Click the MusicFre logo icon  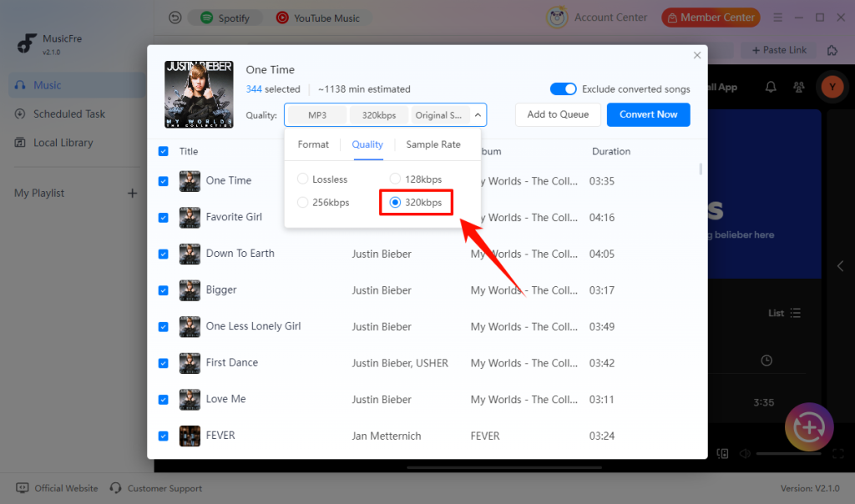click(x=26, y=43)
